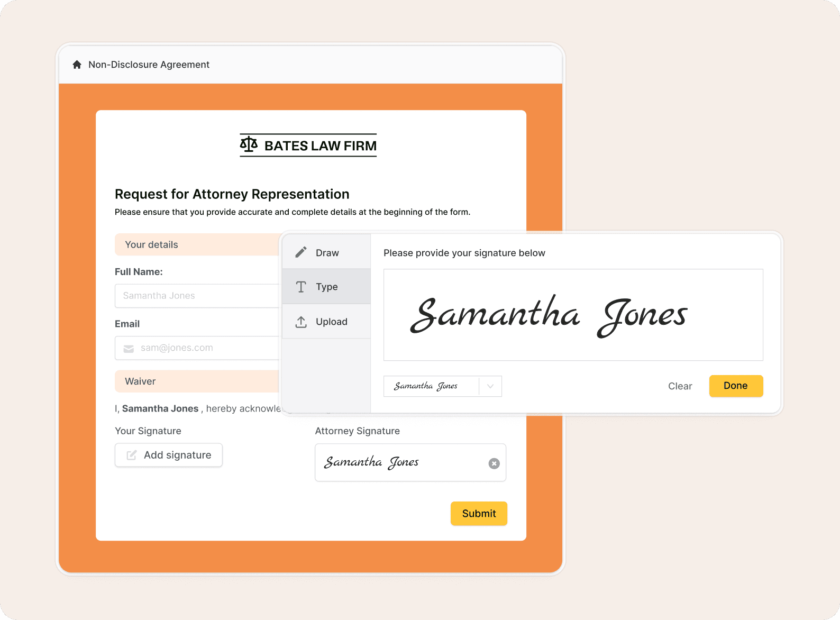Click the bold Samantha Jones waiver name

pos(160,408)
